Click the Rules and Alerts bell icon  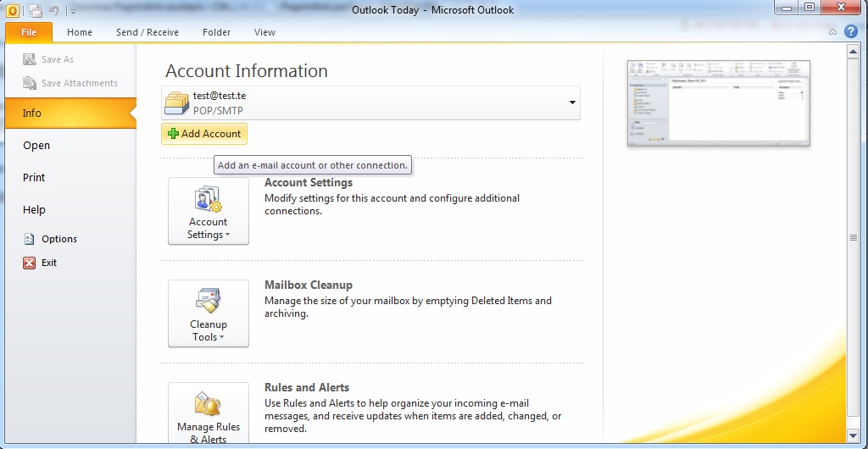209,404
